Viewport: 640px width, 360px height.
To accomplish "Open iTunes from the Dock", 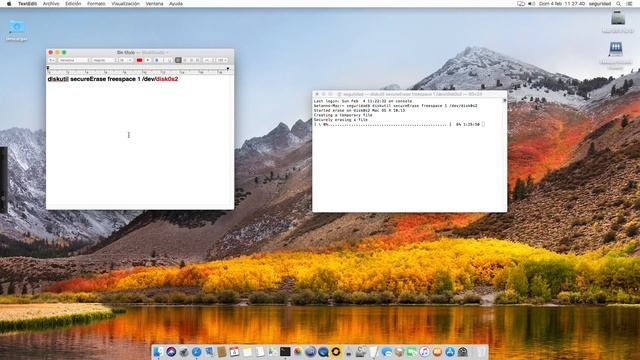I will [424, 351].
